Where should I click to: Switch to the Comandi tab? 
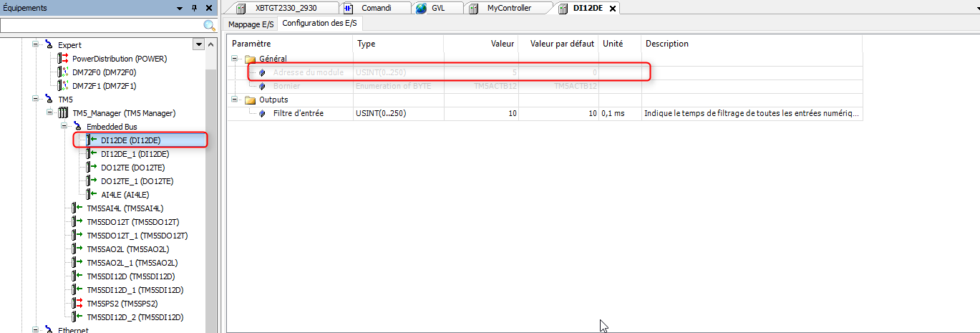coord(374,8)
